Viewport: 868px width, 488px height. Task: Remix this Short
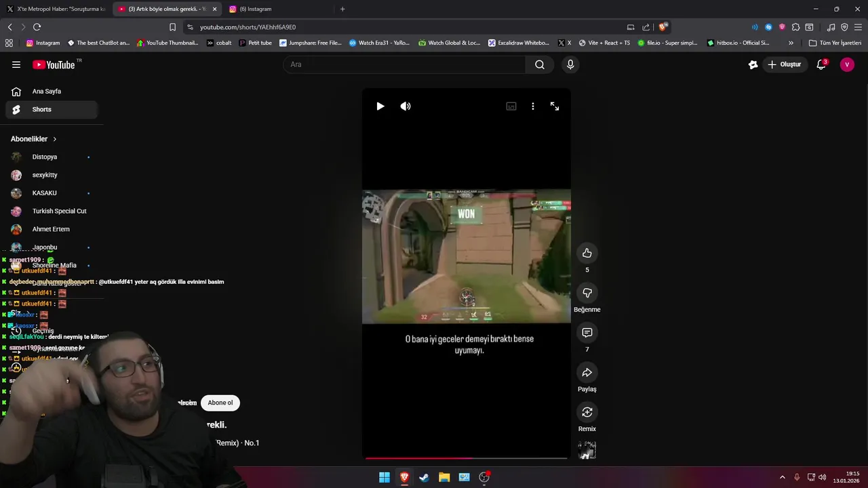pyautogui.click(x=587, y=412)
